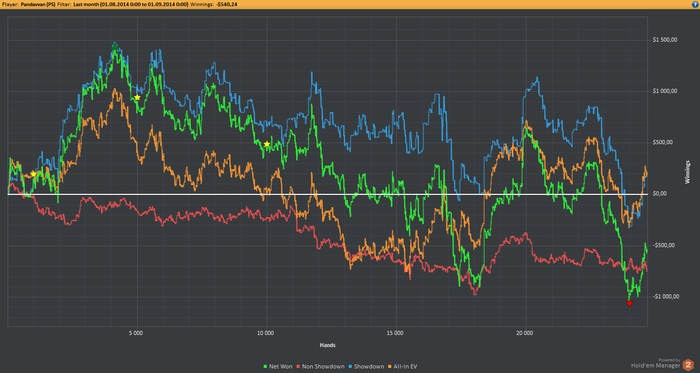This screenshot has width=700, height=373.
Task: Click the yellow star near the graph start
Action: coord(33,174)
